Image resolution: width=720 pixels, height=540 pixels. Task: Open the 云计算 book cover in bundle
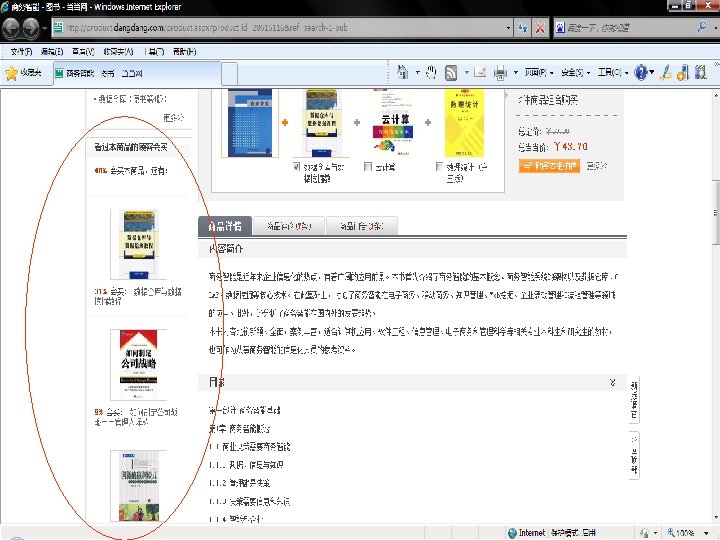(x=393, y=121)
